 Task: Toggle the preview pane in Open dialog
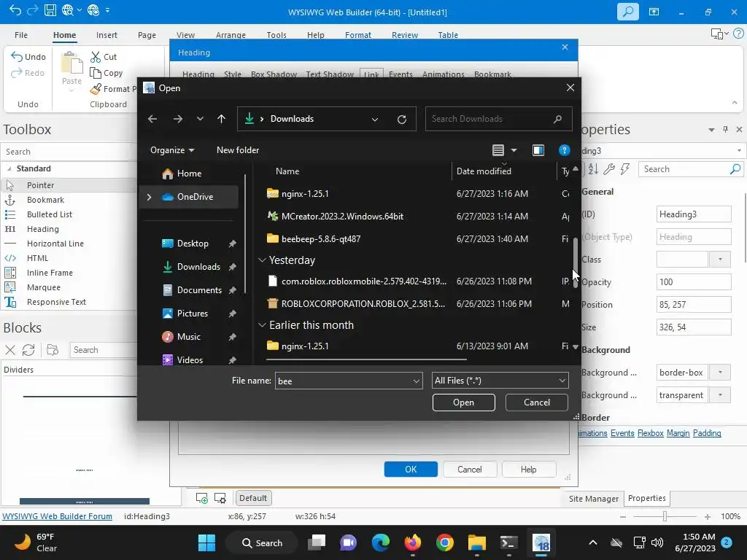pyautogui.click(x=538, y=150)
